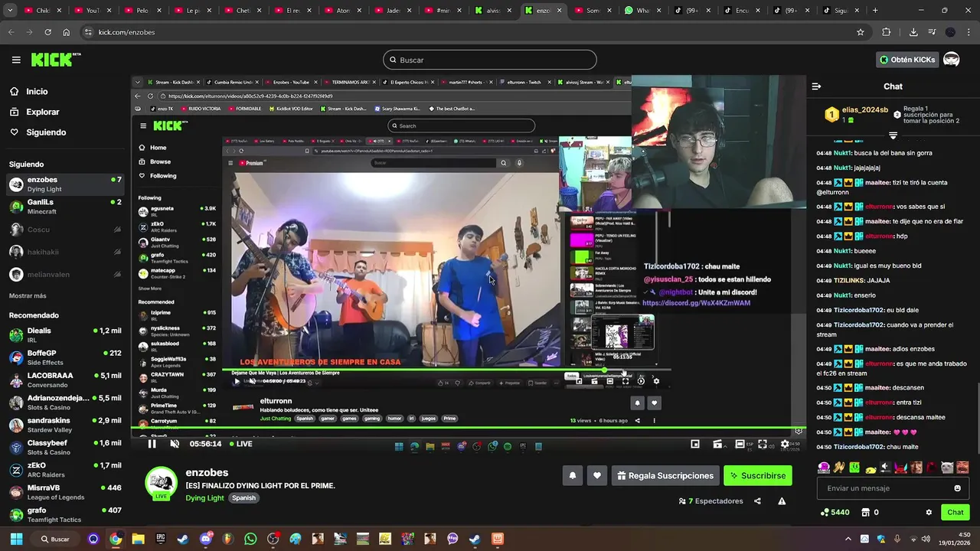Open the user profile avatar menu
Image resolution: width=980 pixels, height=551 pixels.
(x=952, y=60)
